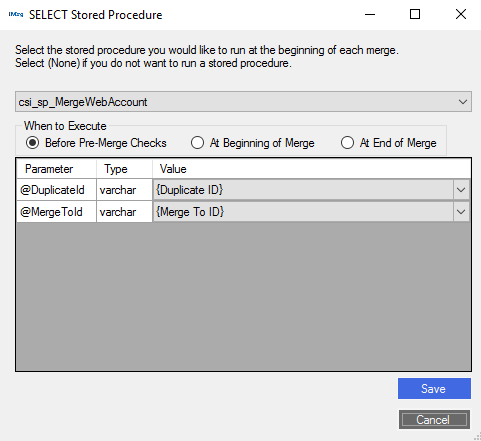Click the csi_sp_MergeWebAccount combo box text
The height and width of the screenshot is (441, 481).
click(83, 102)
